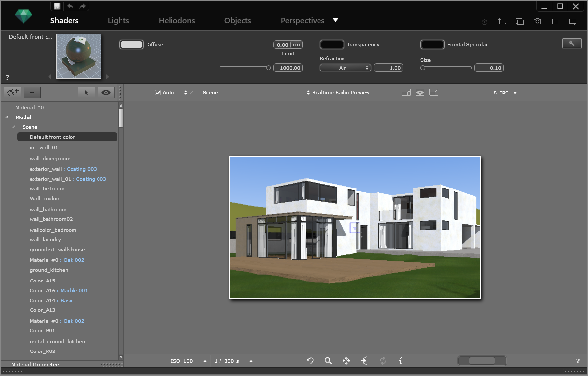Switch to the Heliodons tab
588x376 pixels.
pos(177,20)
